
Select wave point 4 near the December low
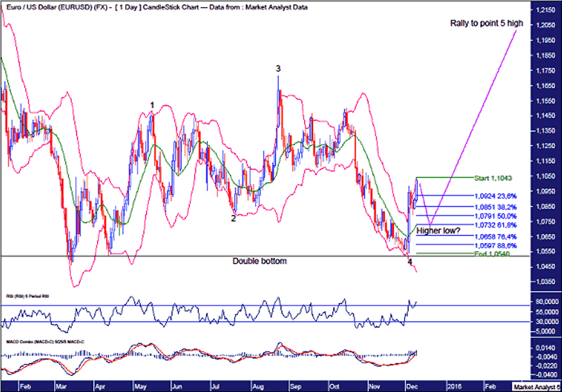(x=410, y=261)
